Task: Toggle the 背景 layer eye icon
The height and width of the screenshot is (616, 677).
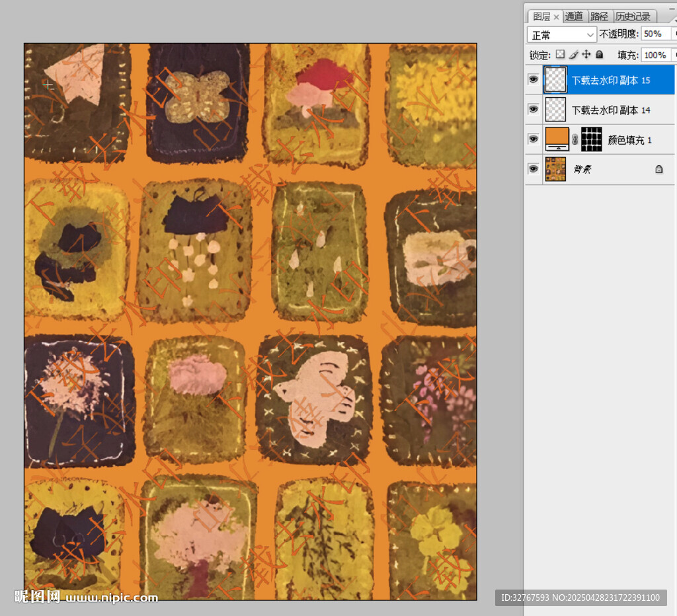Action: coord(533,169)
